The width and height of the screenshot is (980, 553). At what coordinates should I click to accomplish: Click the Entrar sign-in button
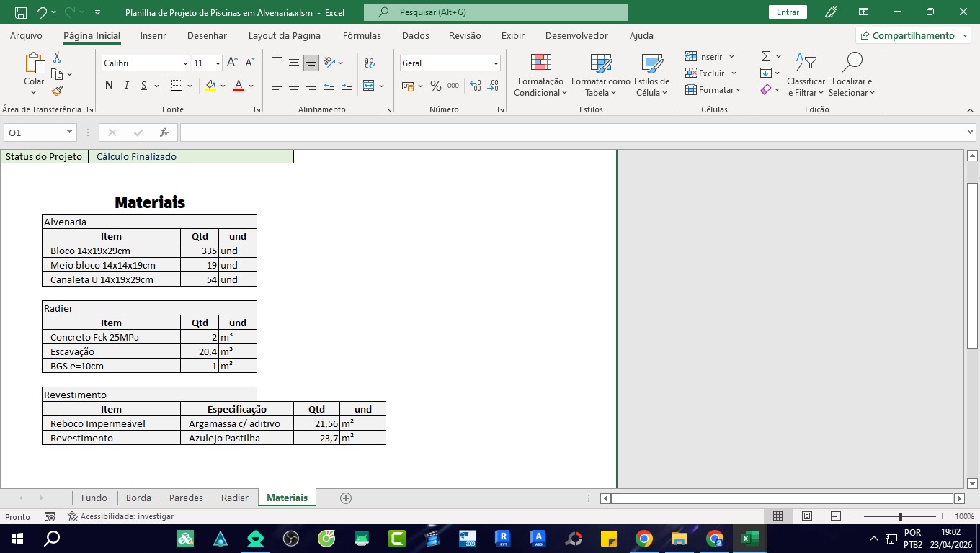(x=788, y=12)
